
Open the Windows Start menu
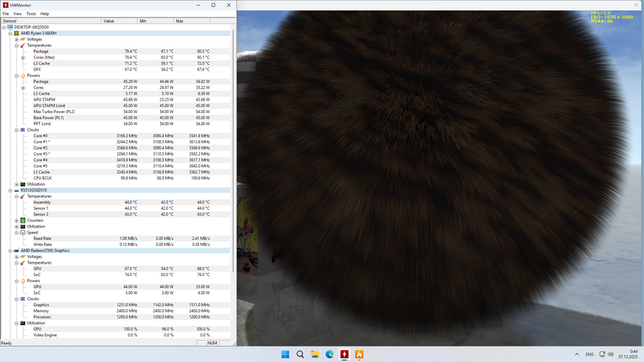(285, 354)
